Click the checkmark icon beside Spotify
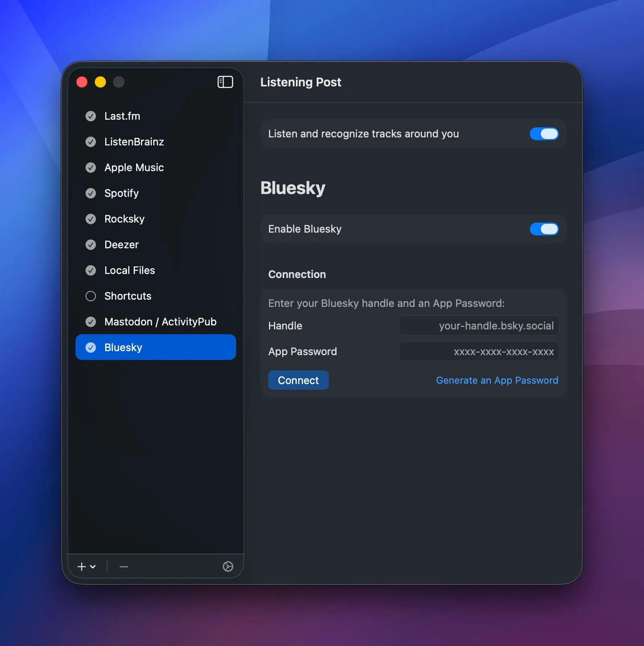 90,193
